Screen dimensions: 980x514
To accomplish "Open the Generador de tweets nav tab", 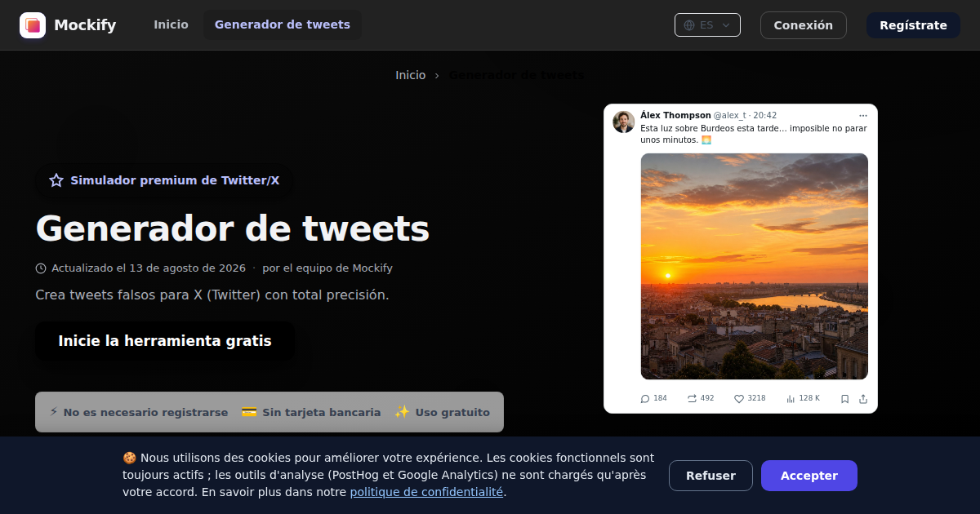I will [283, 24].
